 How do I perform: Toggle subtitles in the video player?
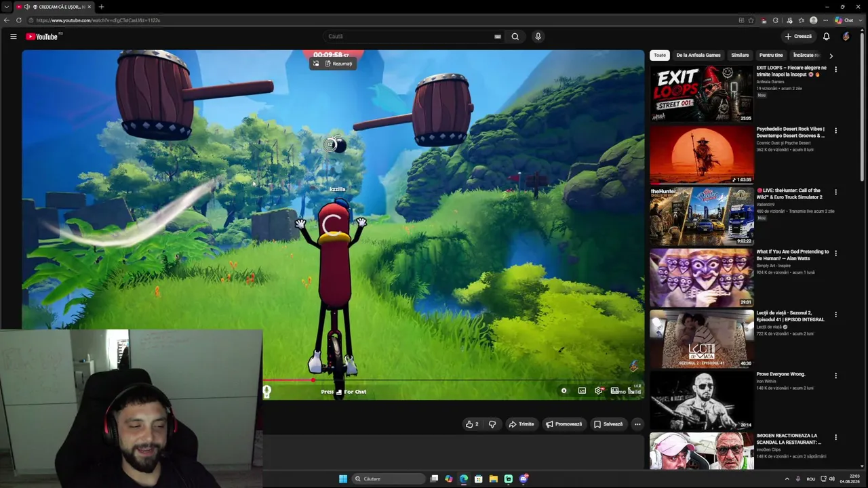pos(582,391)
